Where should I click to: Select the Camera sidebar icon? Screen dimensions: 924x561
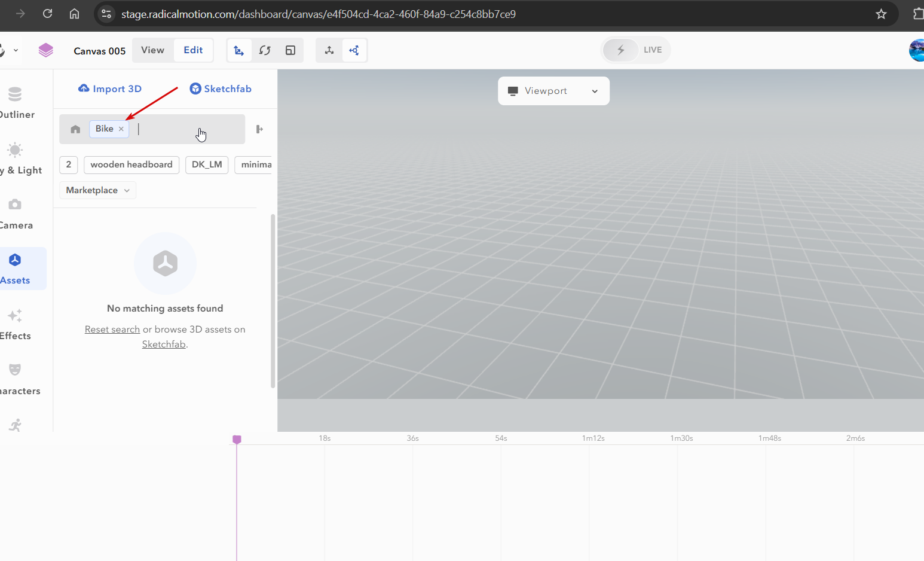(x=15, y=205)
